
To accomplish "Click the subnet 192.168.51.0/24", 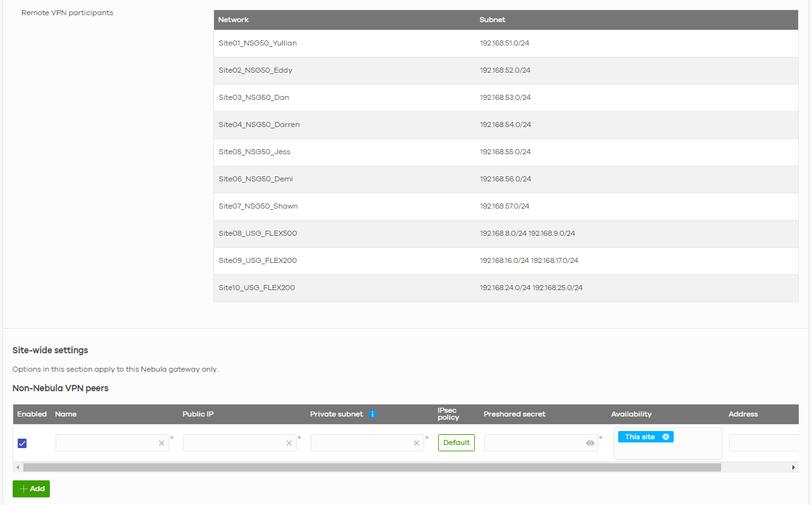I will (505, 43).
